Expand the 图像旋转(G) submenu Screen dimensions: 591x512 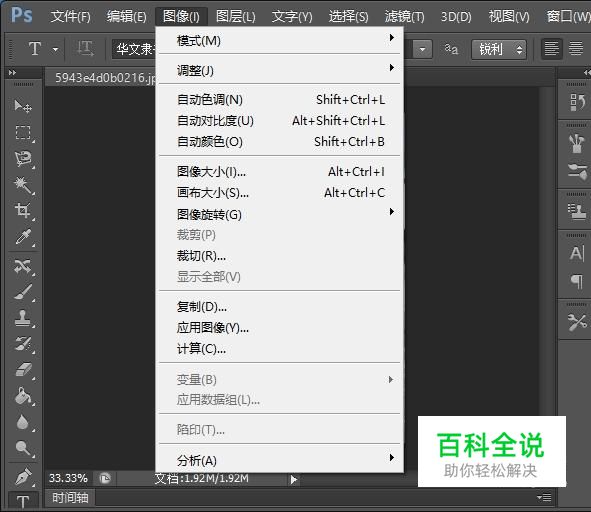(x=279, y=214)
